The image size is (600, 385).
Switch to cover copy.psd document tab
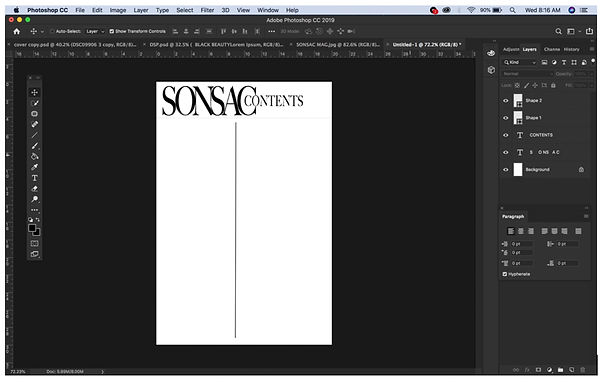75,45
